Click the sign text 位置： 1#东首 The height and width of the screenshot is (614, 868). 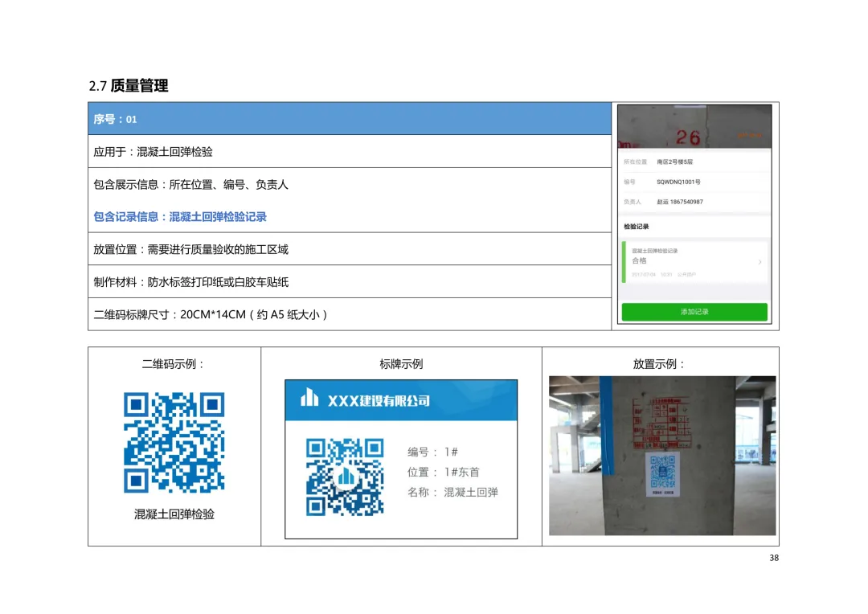(444, 472)
